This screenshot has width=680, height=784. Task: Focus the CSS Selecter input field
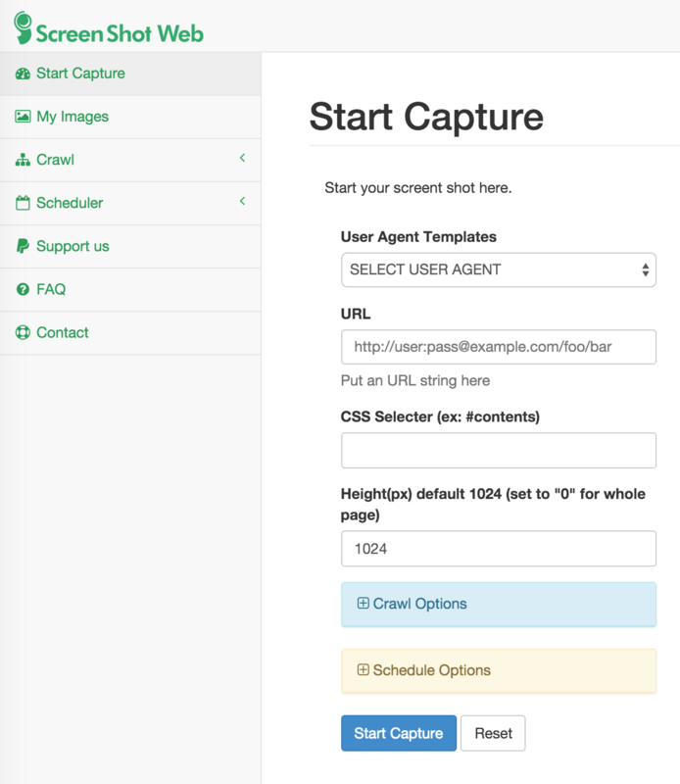(499, 451)
